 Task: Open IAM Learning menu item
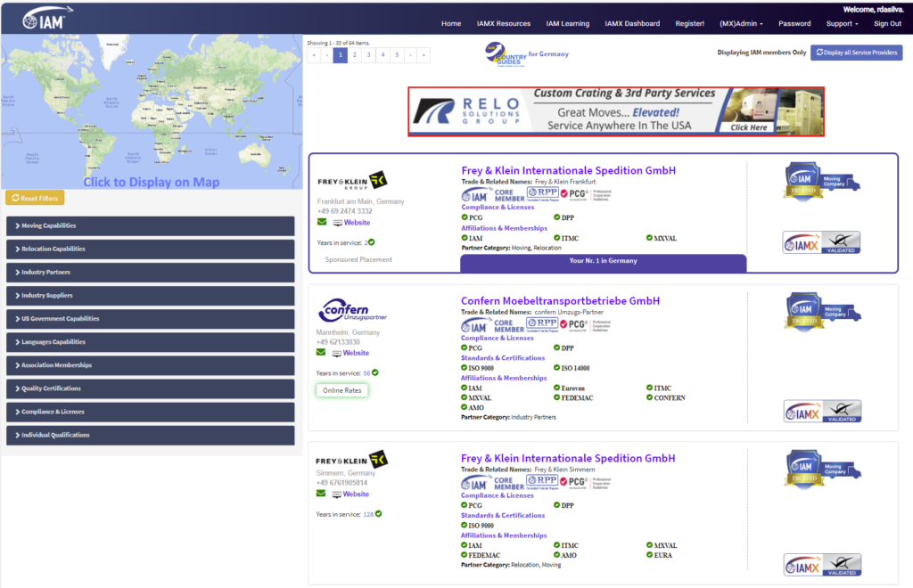point(568,24)
